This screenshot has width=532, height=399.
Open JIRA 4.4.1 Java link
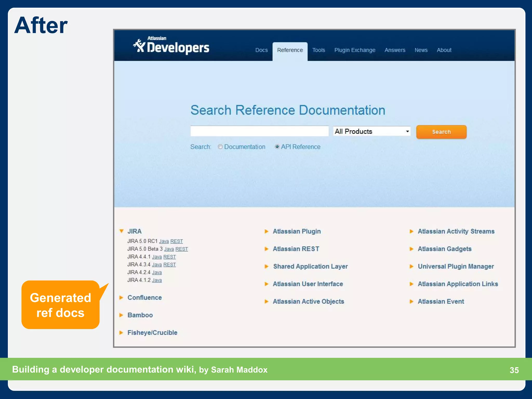coord(157,257)
